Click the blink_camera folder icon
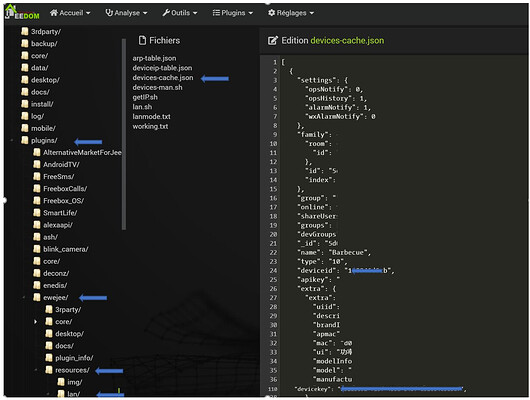The width and height of the screenshot is (530, 400). [x=37, y=249]
